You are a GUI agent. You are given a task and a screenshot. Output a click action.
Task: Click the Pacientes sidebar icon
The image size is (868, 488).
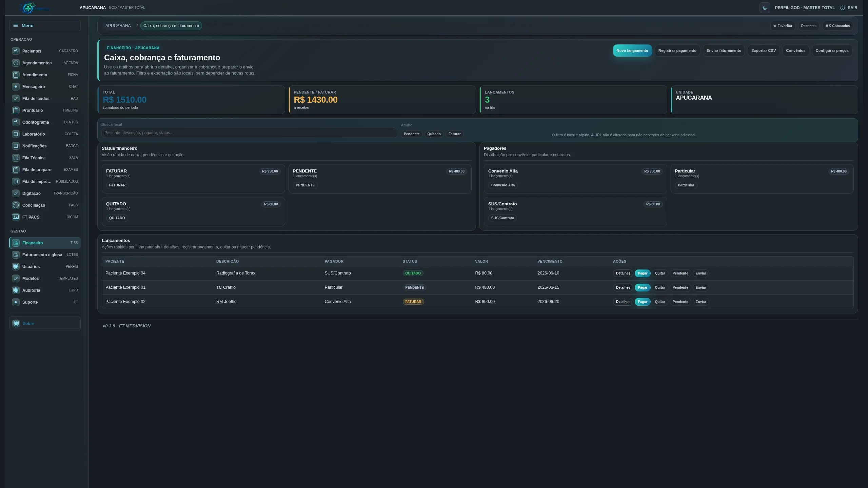[16, 51]
